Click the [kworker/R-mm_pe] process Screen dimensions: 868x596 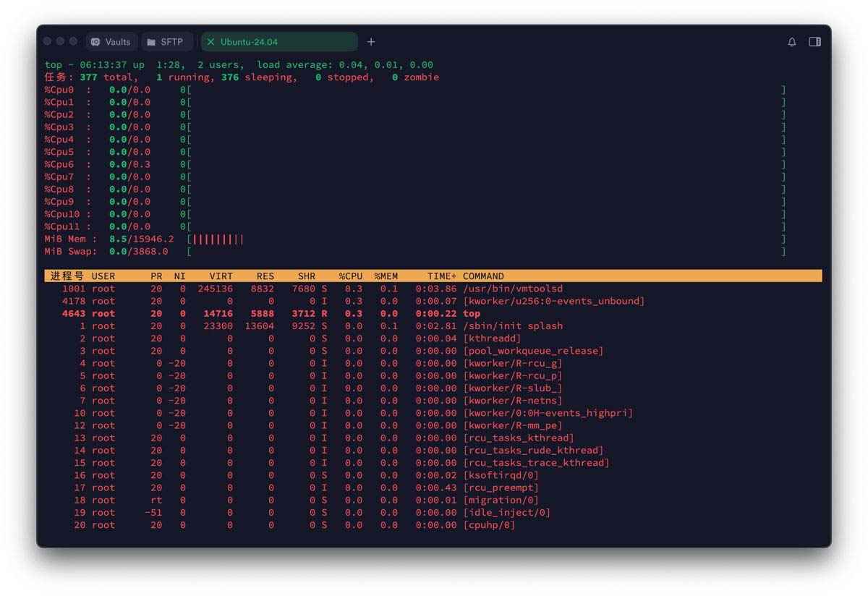[513, 425]
